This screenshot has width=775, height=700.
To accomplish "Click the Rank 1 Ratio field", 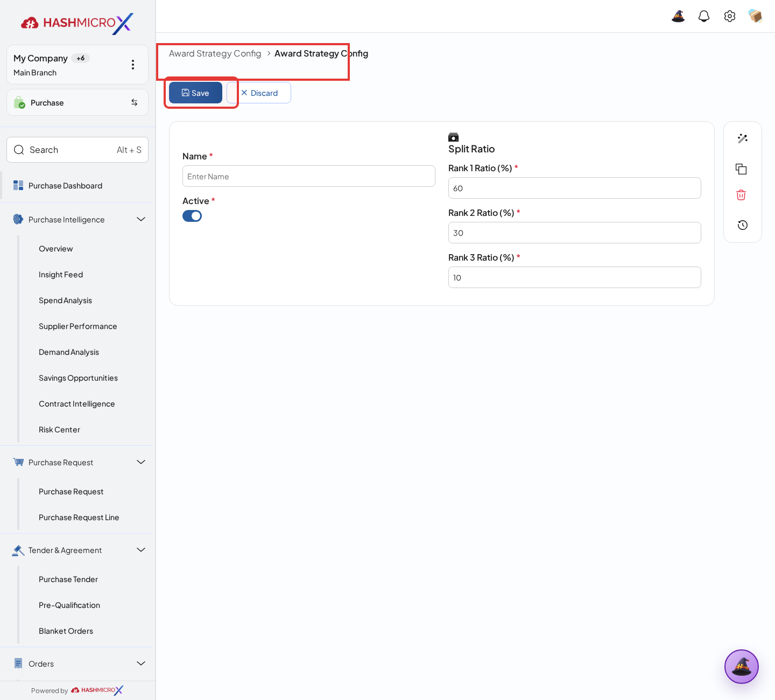I will [575, 188].
